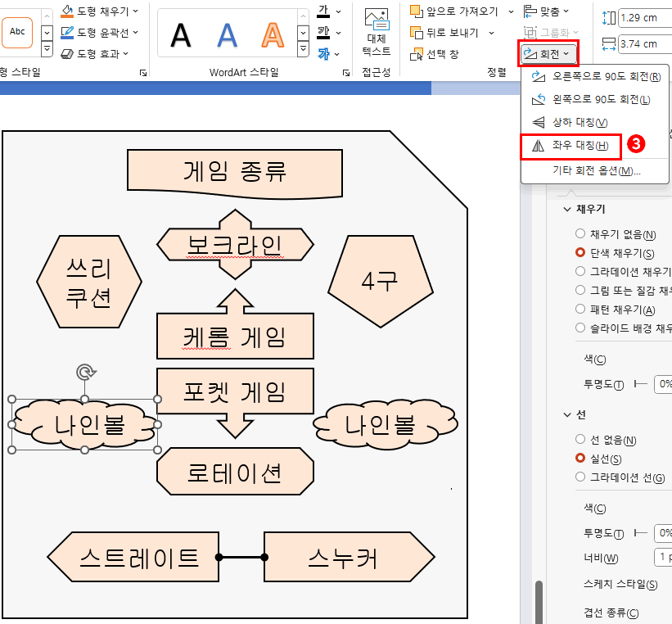The width and height of the screenshot is (672, 624).
Task: Click Bring Forward (앞으로 가져오기)
Action: pyautogui.click(x=454, y=11)
